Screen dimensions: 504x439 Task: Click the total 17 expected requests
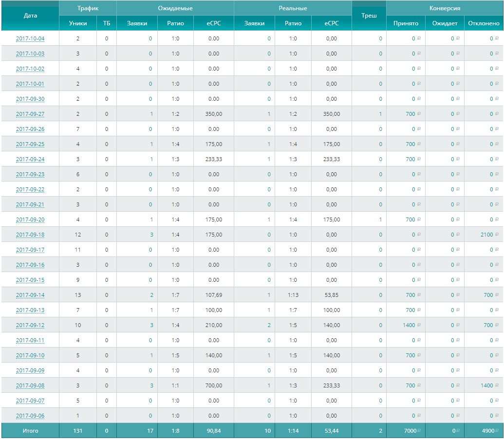[150, 431]
